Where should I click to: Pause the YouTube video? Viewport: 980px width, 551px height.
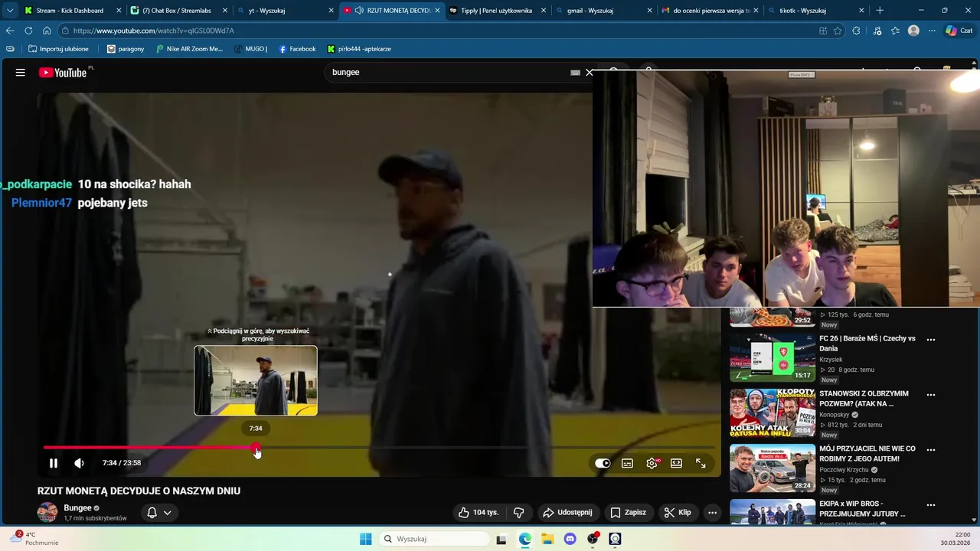tap(54, 463)
